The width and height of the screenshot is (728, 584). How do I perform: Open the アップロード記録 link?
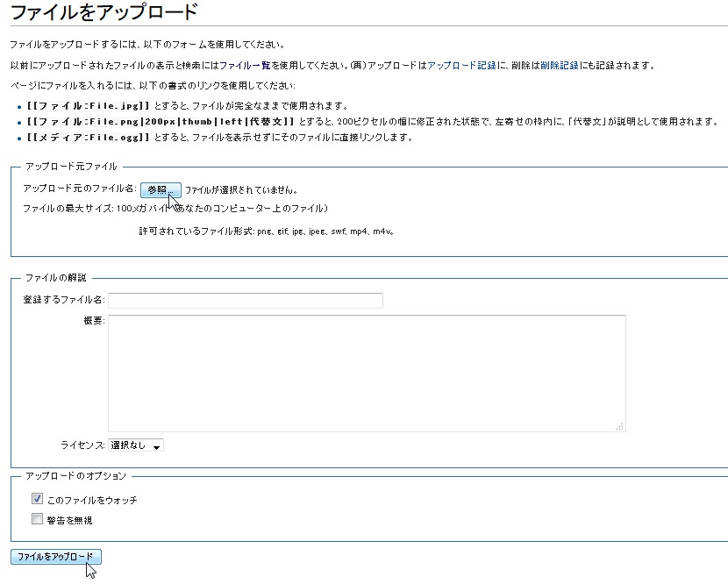pos(461,66)
